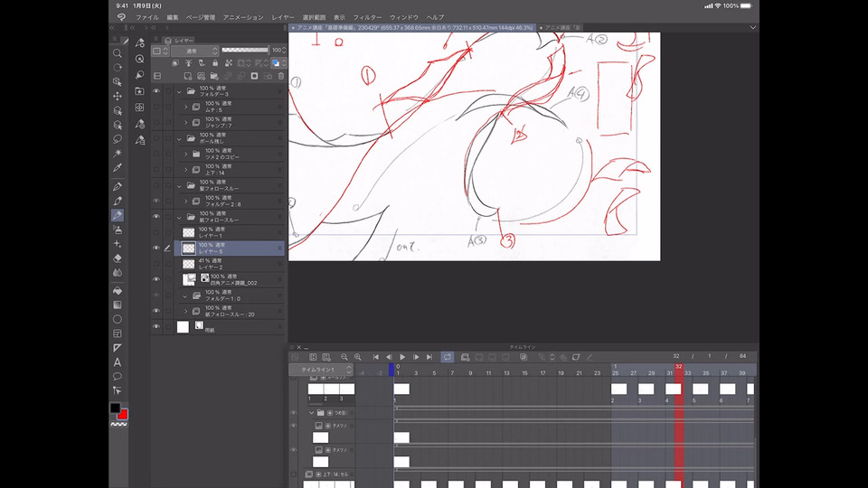Select the Pencil tool
The width and height of the screenshot is (868, 488).
point(118,201)
